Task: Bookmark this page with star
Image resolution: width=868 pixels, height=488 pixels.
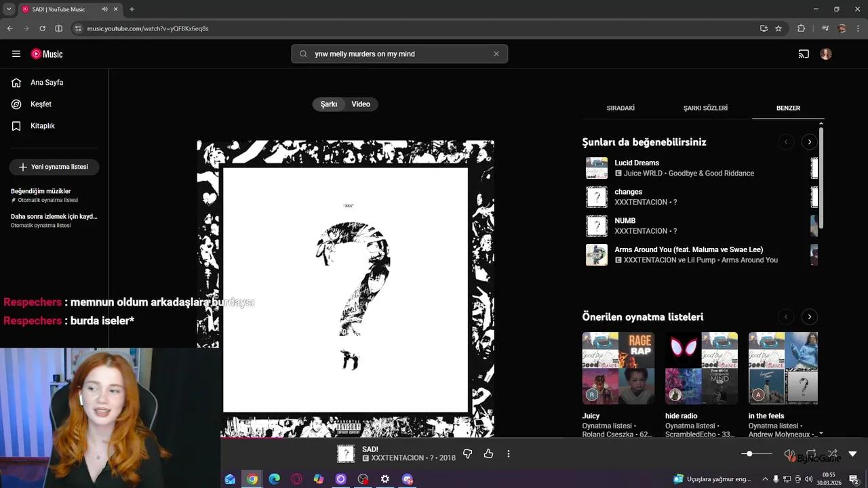Action: pos(778,28)
